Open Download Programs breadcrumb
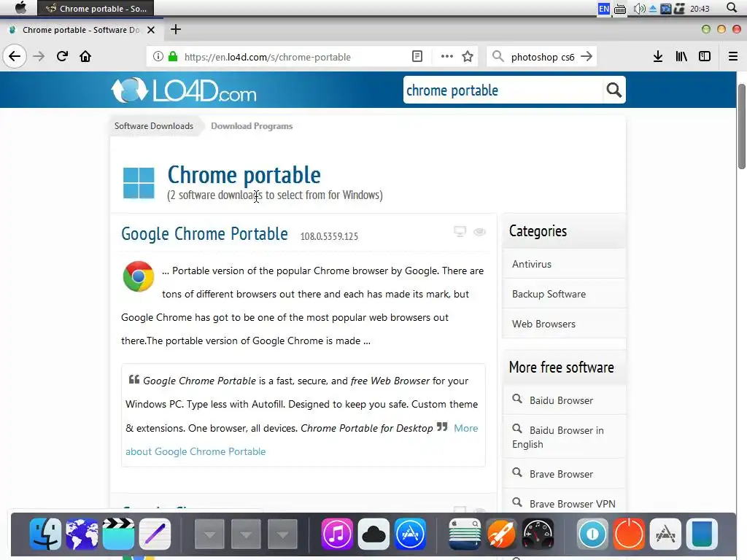This screenshot has width=747, height=560. click(252, 126)
